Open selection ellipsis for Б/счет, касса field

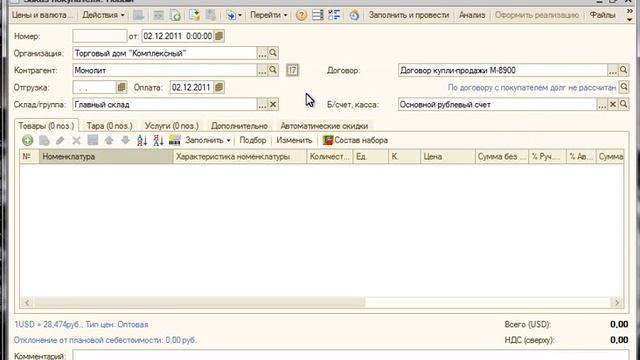tap(602, 104)
